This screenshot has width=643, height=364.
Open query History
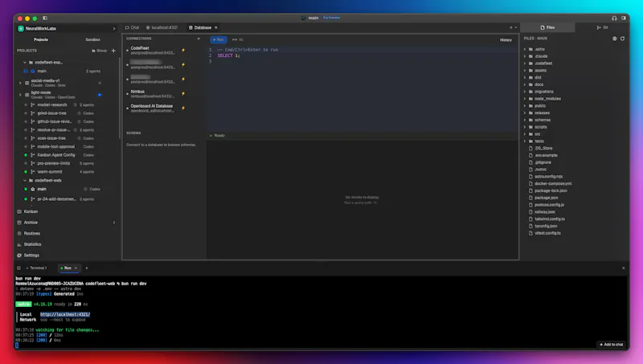pos(506,39)
